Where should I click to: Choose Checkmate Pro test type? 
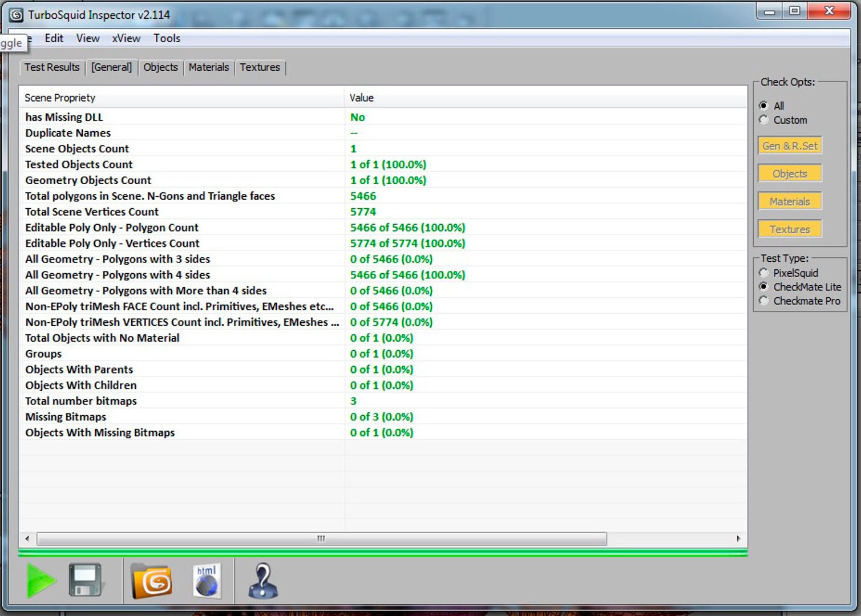tap(800, 301)
